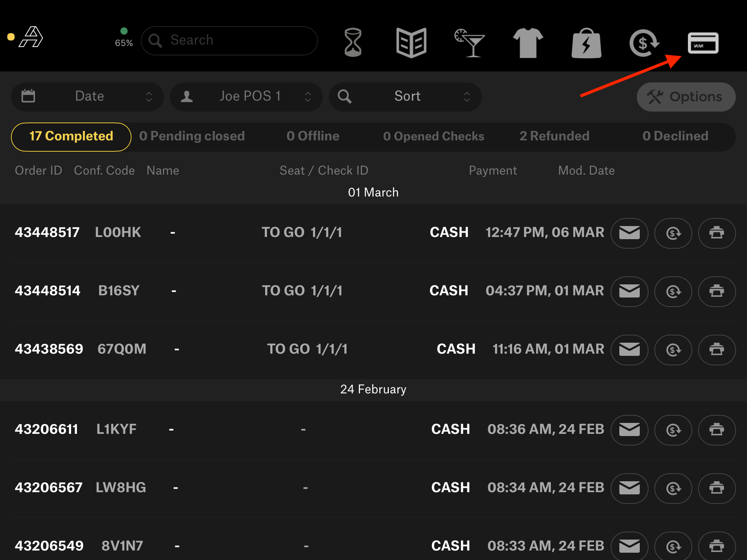Image resolution: width=747 pixels, height=560 pixels.
Task: Click the app logo at top left
Action: pyautogui.click(x=31, y=37)
